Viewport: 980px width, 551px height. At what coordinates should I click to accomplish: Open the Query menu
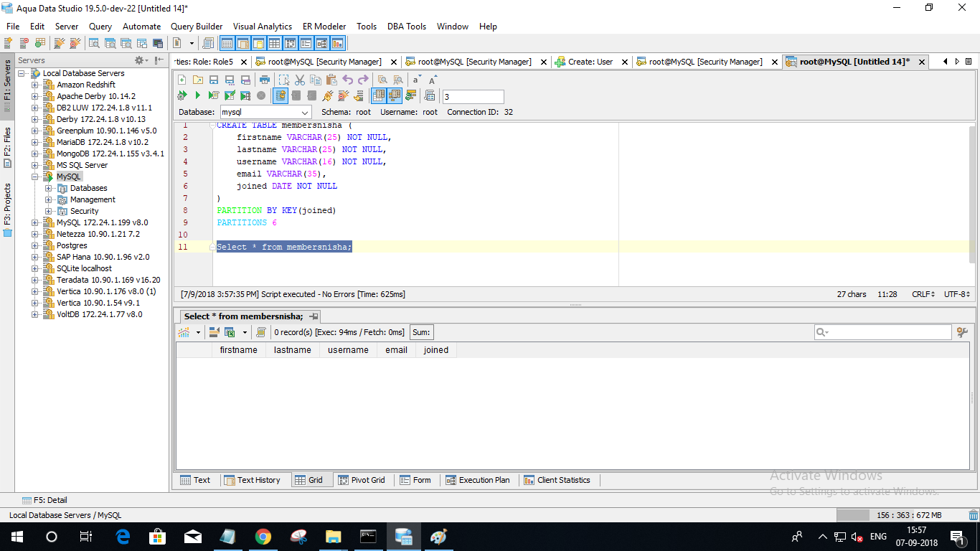pyautogui.click(x=100, y=26)
